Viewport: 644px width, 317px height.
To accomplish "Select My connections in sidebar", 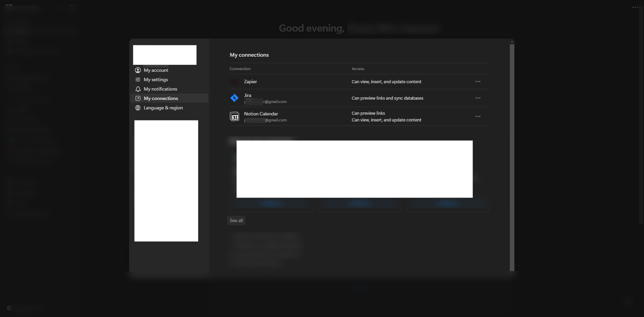I will [169, 98].
